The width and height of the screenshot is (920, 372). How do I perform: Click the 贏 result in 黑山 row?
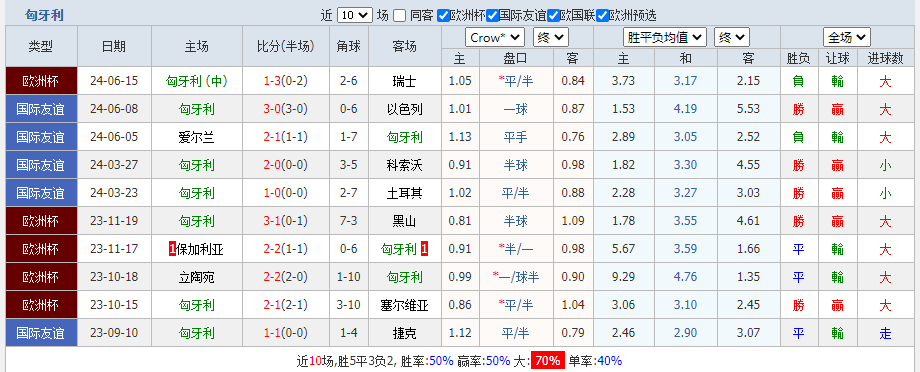(x=837, y=221)
